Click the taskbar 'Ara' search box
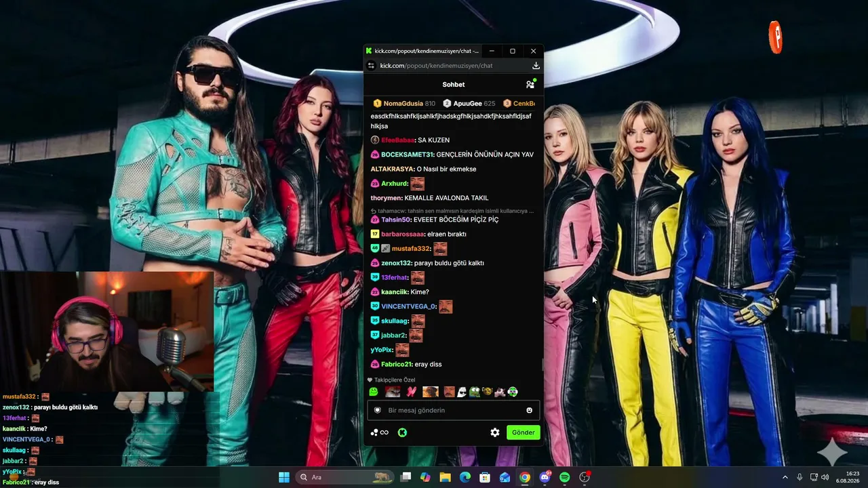The width and height of the screenshot is (868, 488). tap(346, 477)
